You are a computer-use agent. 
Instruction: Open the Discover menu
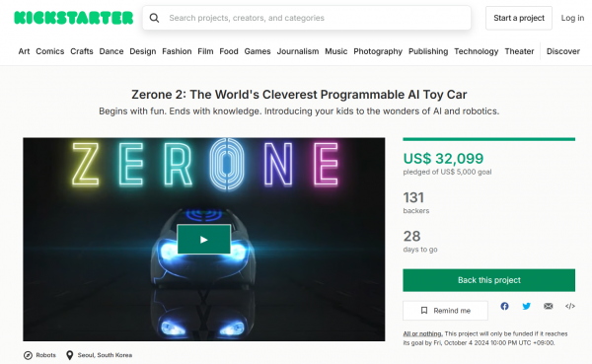click(x=563, y=51)
